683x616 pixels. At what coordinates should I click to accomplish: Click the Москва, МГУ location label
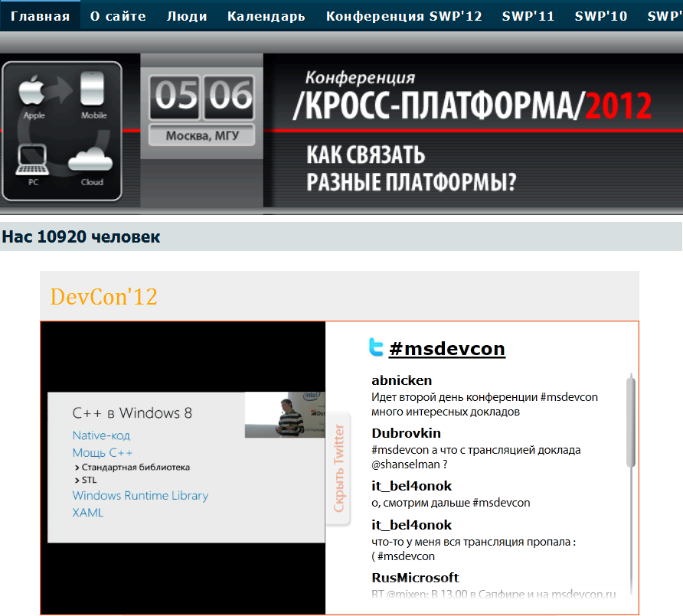click(x=202, y=135)
